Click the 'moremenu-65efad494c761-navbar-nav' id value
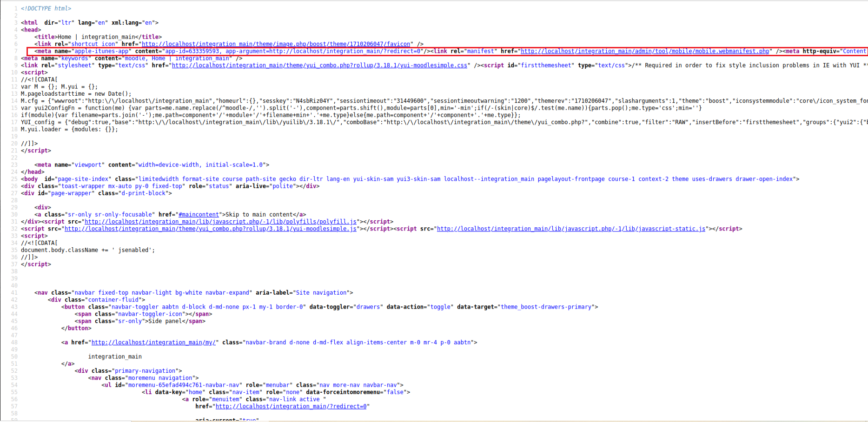 (x=184, y=385)
